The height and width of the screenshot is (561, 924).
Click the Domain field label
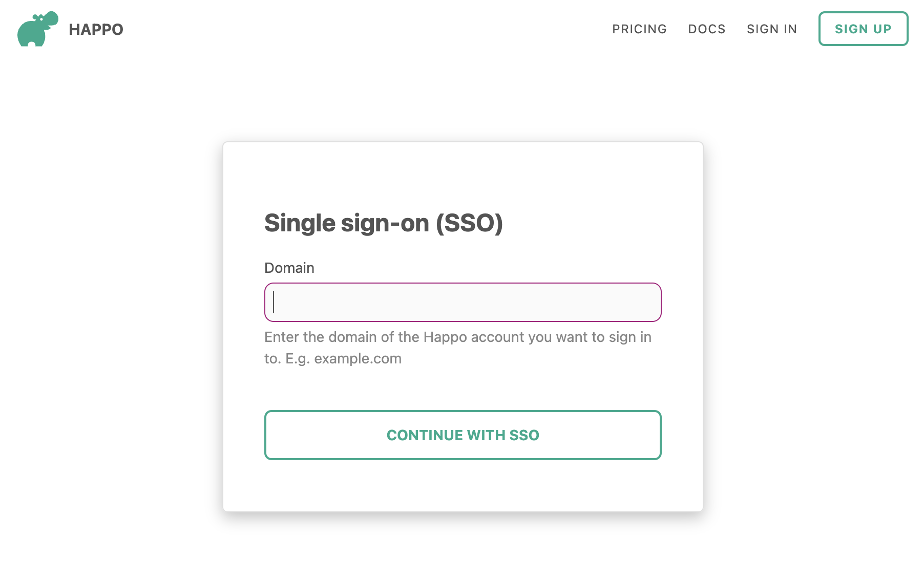click(289, 267)
